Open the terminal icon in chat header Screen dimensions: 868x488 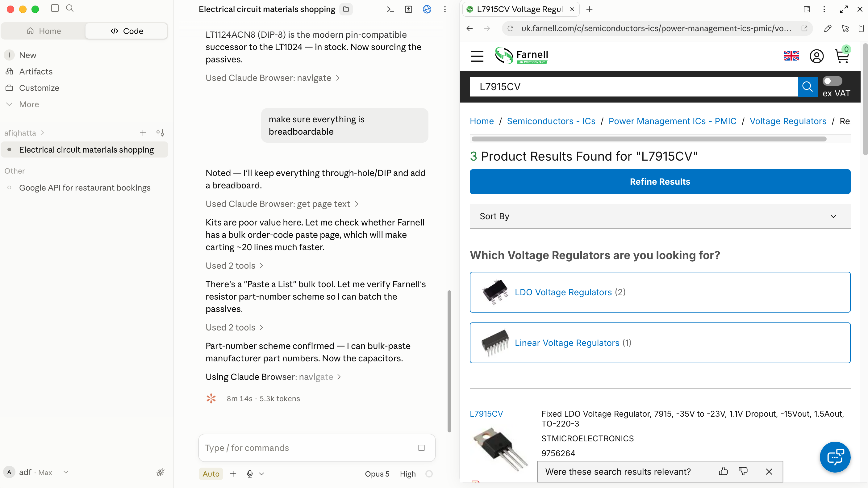390,10
